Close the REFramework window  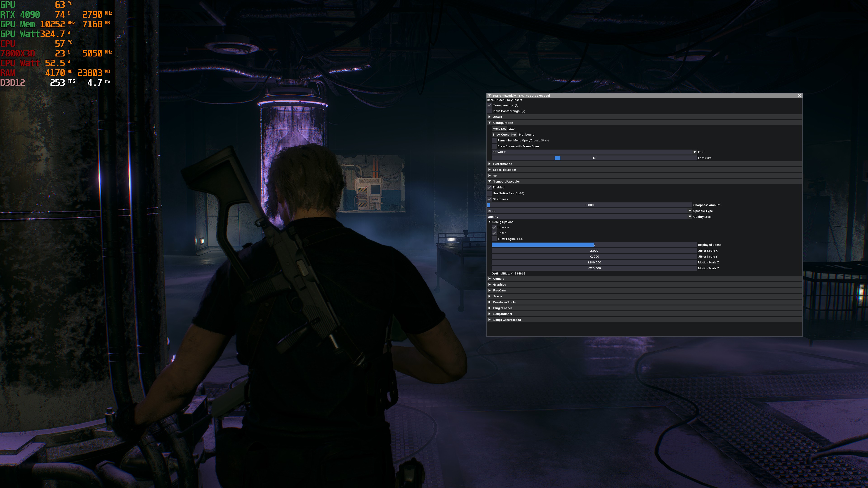coord(799,96)
